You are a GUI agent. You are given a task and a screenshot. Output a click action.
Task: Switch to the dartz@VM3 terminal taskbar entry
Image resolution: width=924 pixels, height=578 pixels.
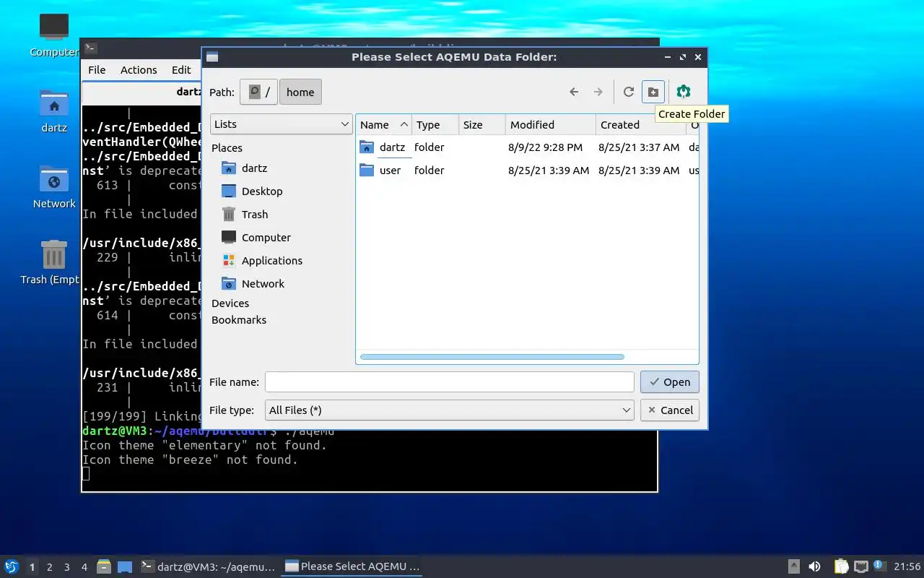208,566
